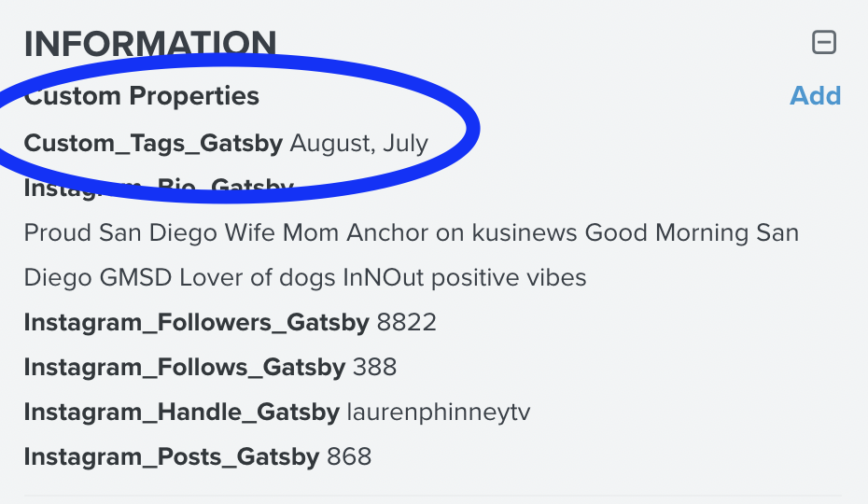Select the INFORMATION section heading

pos(150,43)
